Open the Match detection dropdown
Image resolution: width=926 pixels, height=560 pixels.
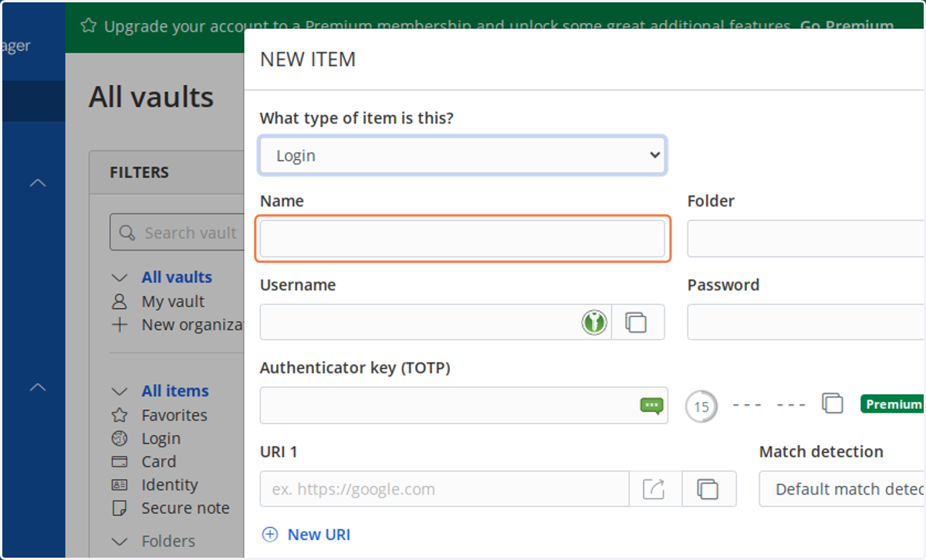pos(843,489)
